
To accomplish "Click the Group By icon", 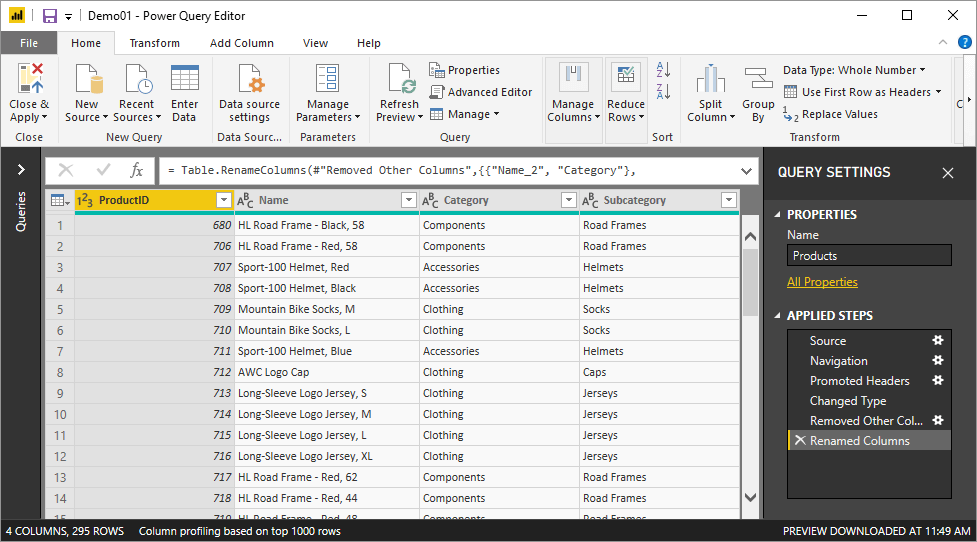I will point(758,78).
